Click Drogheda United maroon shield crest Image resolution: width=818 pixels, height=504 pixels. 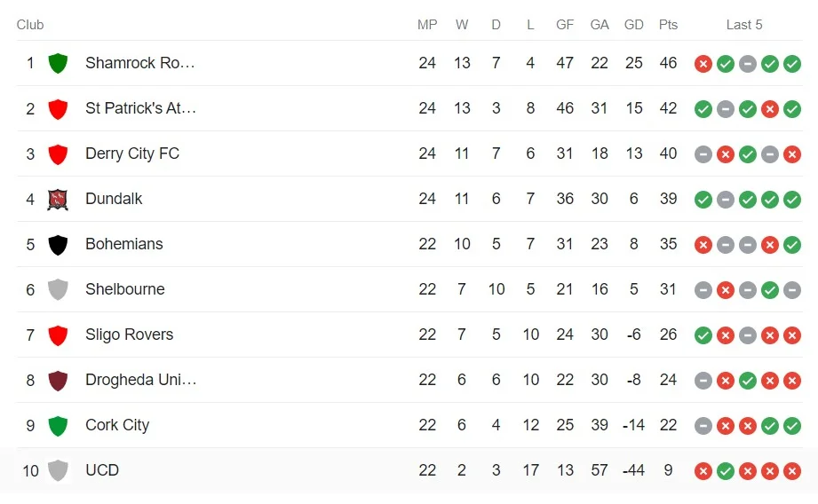58,381
